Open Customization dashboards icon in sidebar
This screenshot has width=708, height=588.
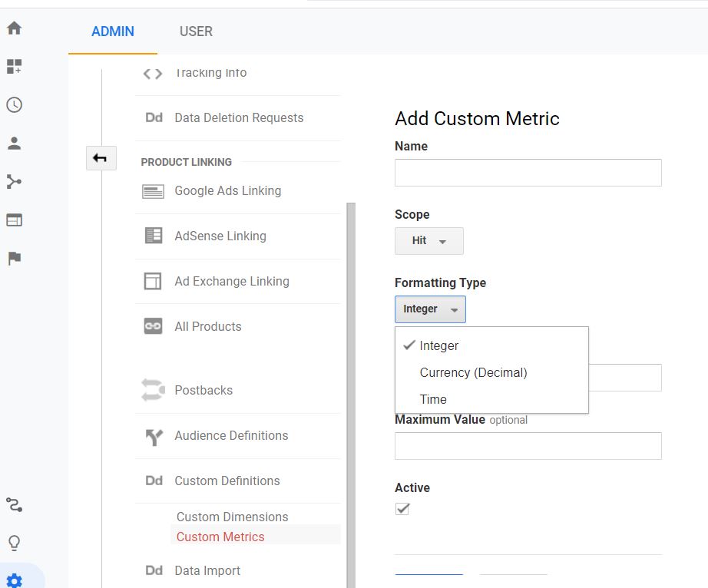pyautogui.click(x=14, y=66)
